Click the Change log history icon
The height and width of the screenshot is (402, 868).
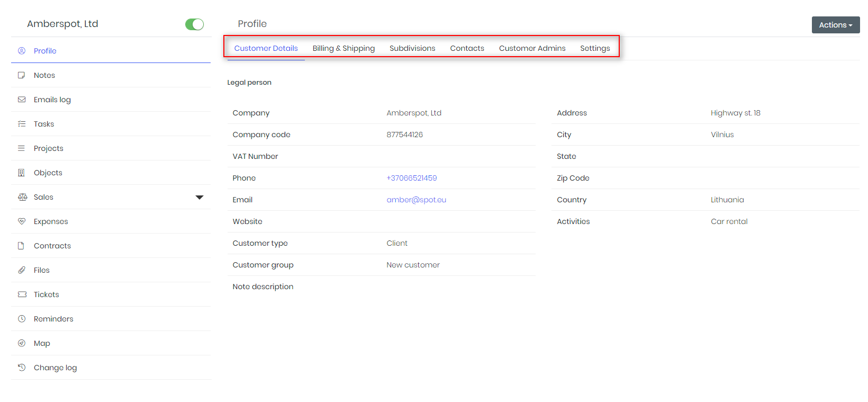22,368
